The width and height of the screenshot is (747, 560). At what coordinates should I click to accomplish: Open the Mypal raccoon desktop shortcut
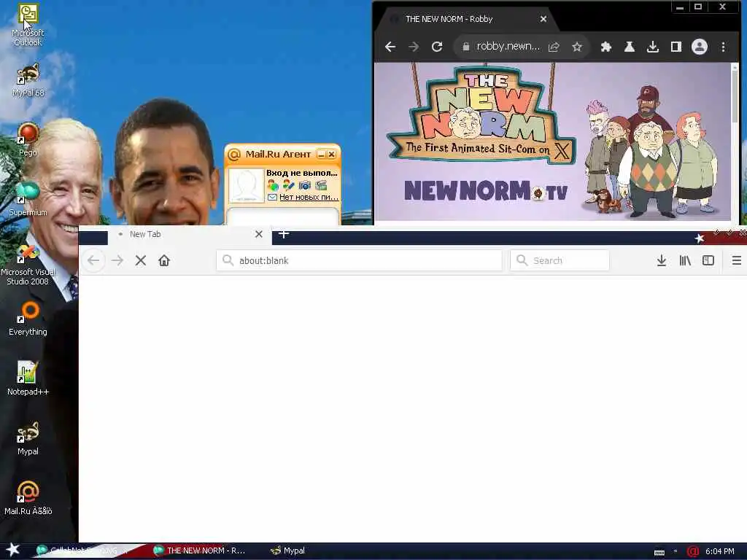(x=28, y=438)
